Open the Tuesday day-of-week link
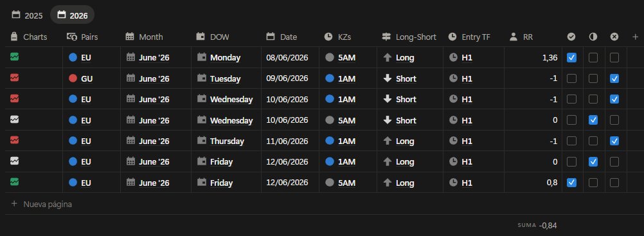644x236 pixels. click(x=225, y=78)
